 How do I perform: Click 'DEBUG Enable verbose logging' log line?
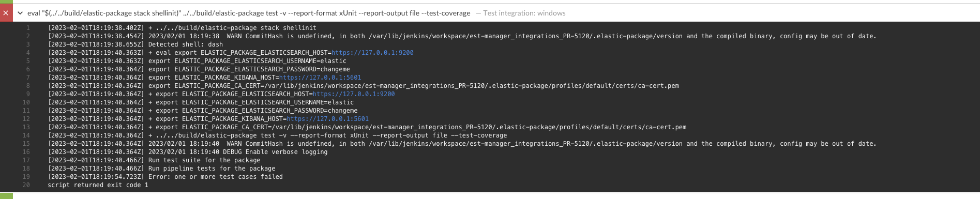tap(275, 152)
